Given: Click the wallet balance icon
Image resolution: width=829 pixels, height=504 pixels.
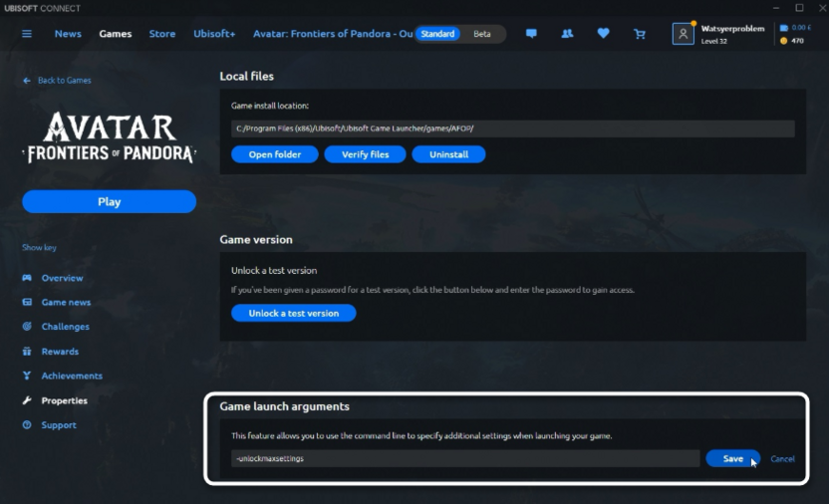Looking at the screenshot, I should [784, 28].
